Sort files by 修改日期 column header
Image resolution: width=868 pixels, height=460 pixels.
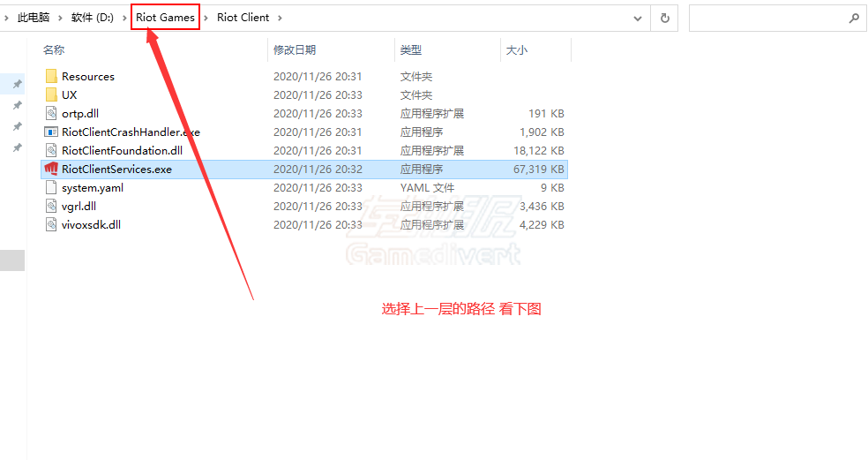pos(295,50)
